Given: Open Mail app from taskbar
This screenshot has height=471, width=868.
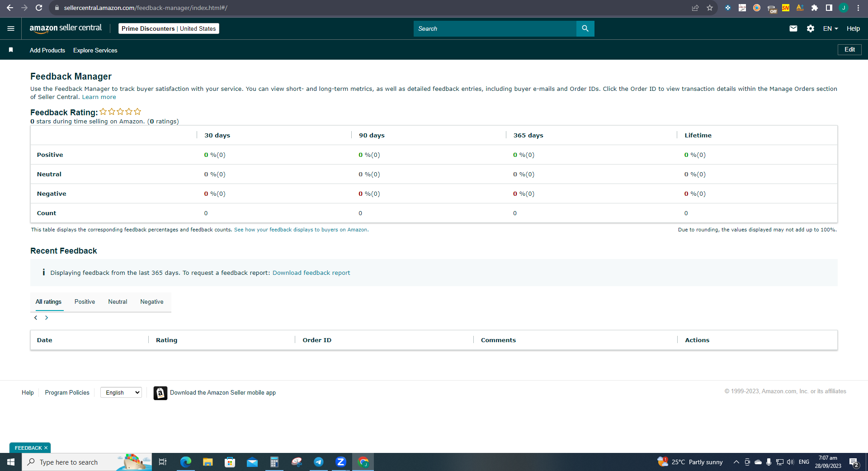Looking at the screenshot, I should click(x=252, y=462).
